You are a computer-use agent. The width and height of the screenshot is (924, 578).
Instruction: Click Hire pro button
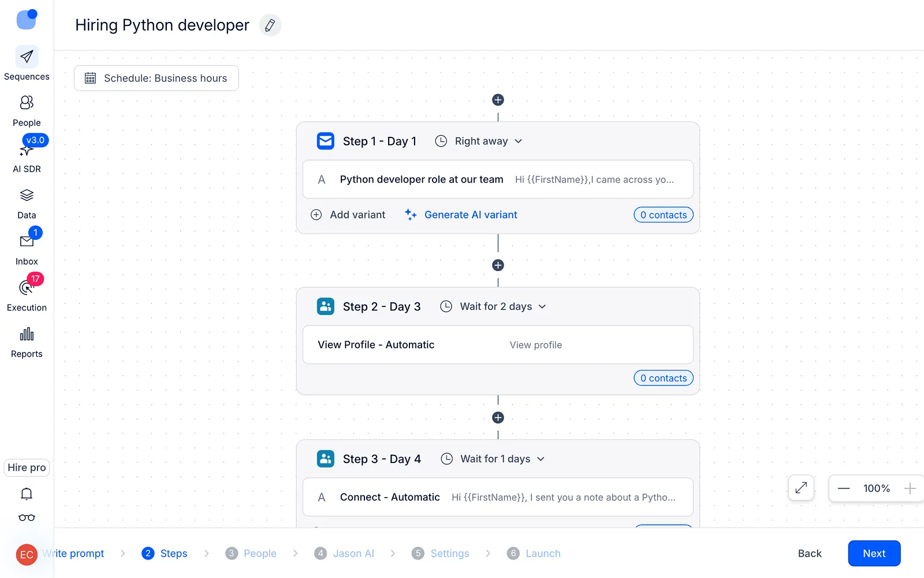coord(27,468)
